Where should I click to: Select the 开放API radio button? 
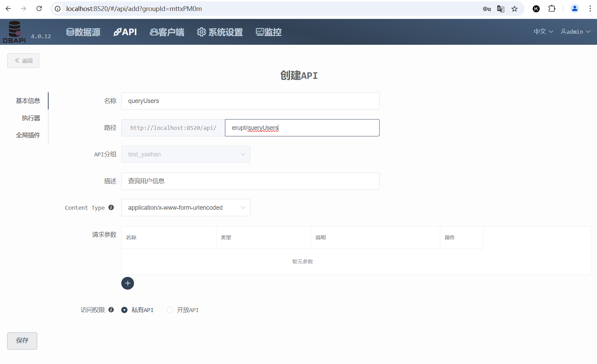(169, 310)
